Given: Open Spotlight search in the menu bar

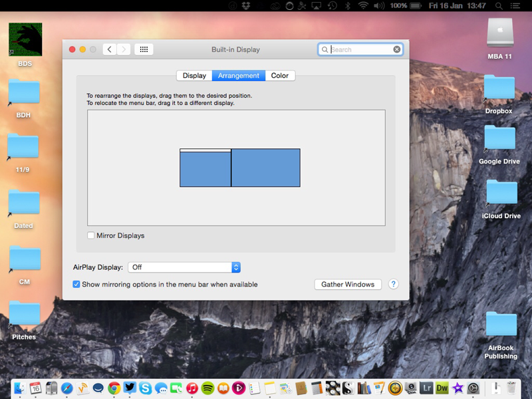Looking at the screenshot, I should tap(498, 5).
